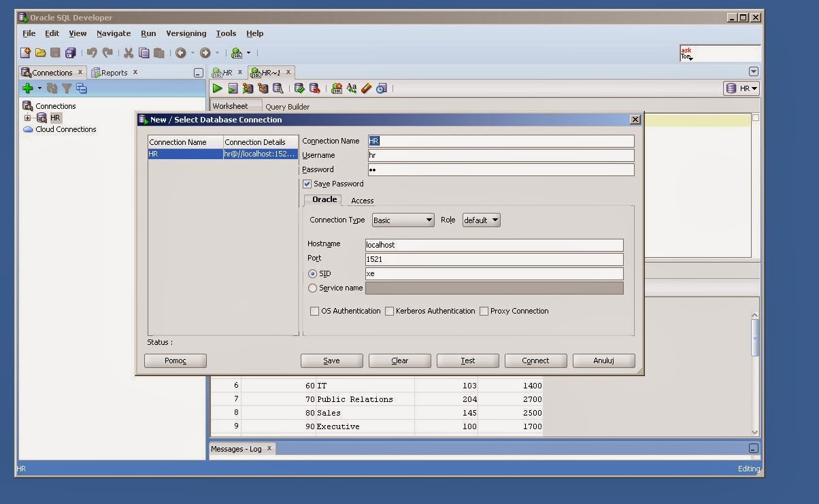This screenshot has height=504, width=819.
Task: Click the New file toolbar icon
Action: click(x=26, y=53)
